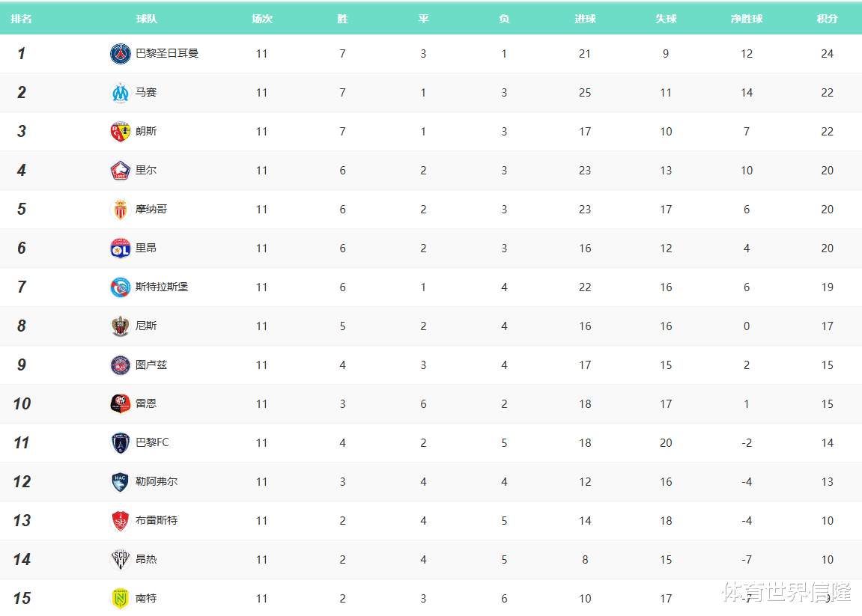Click the Toulouse club logo

coord(121,365)
